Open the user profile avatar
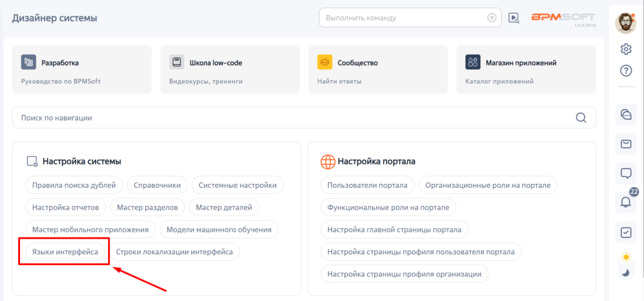Screen dimensions: 644x301 click(x=626, y=23)
